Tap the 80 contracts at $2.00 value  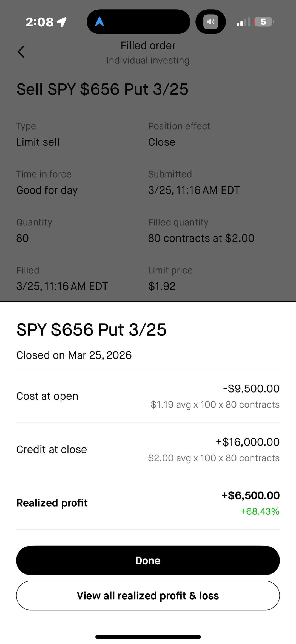pos(201,238)
